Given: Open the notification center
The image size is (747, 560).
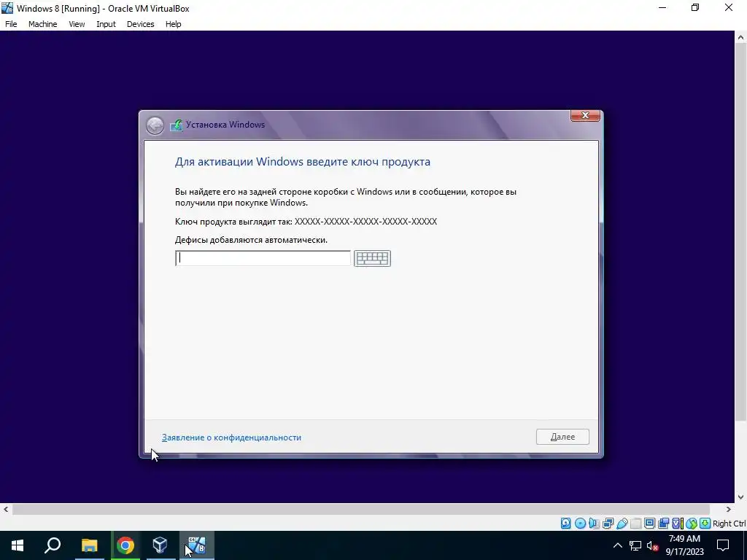Looking at the screenshot, I should [723, 545].
